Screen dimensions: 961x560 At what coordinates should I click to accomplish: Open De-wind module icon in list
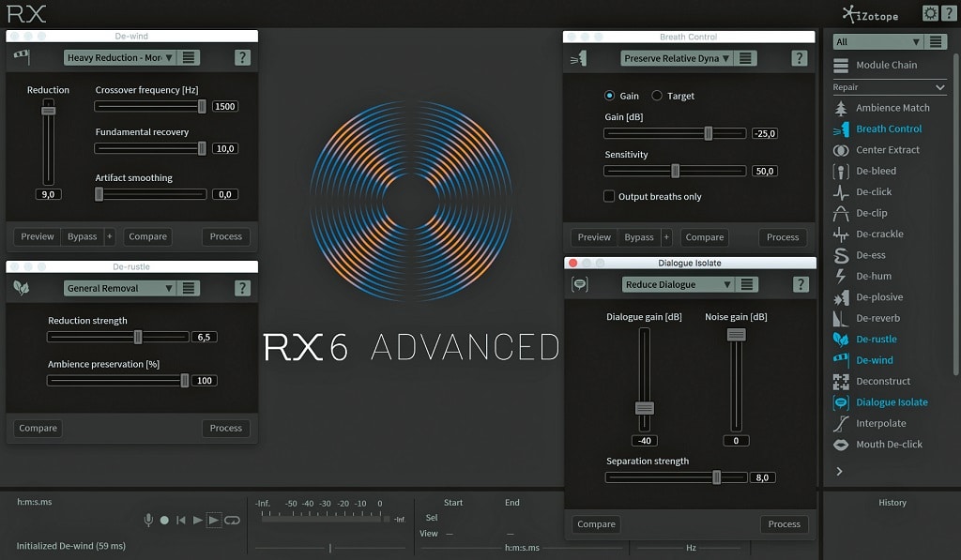coord(841,360)
